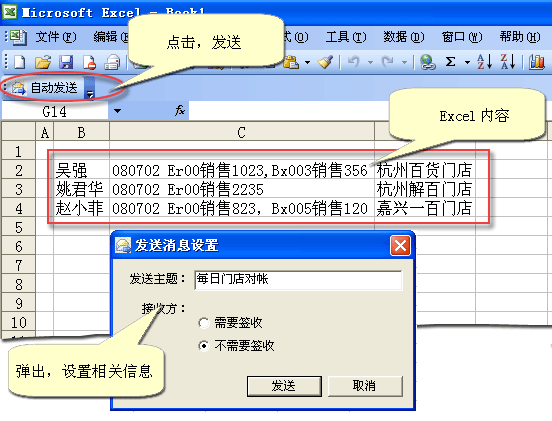Click the 发送主题 text field
This screenshot has height=421, width=552.
tap(298, 280)
